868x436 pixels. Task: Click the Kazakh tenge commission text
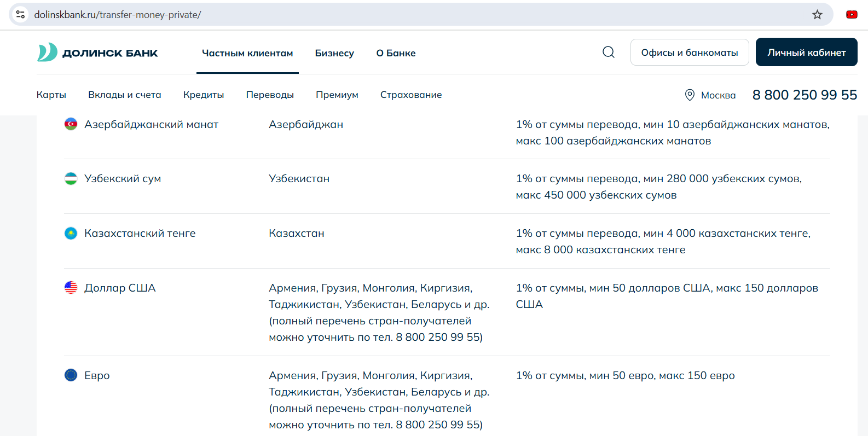tap(663, 241)
